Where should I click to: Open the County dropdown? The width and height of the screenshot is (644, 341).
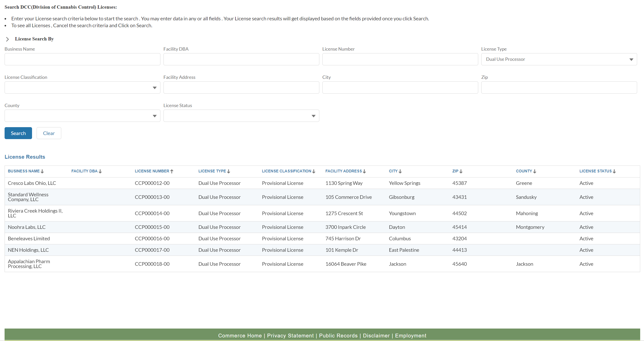[82, 116]
